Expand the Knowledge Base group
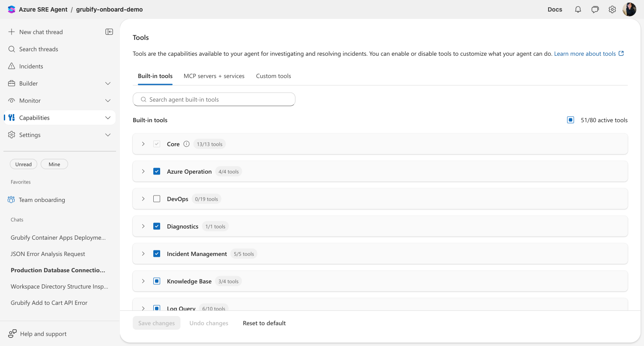 143,281
